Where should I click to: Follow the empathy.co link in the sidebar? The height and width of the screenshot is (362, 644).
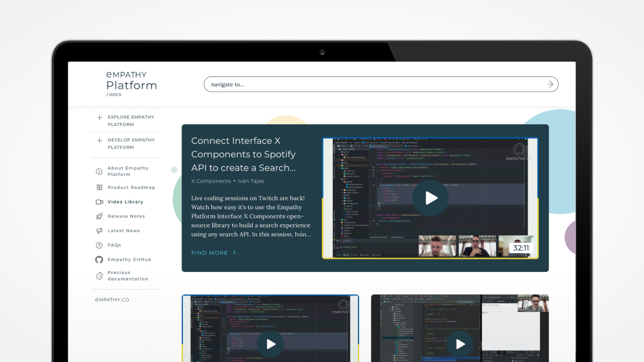click(x=112, y=300)
